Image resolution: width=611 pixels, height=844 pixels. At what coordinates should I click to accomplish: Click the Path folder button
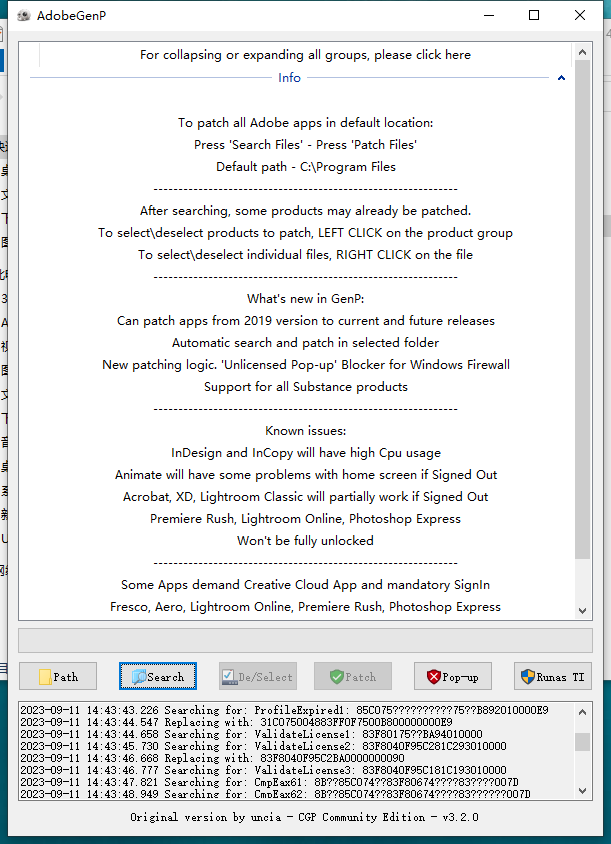(x=58, y=677)
